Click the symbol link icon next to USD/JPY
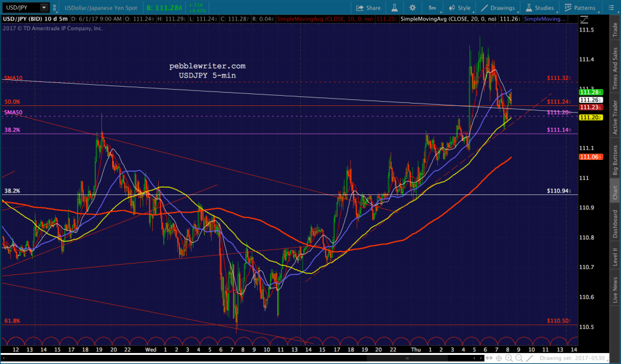 click(x=55, y=7)
